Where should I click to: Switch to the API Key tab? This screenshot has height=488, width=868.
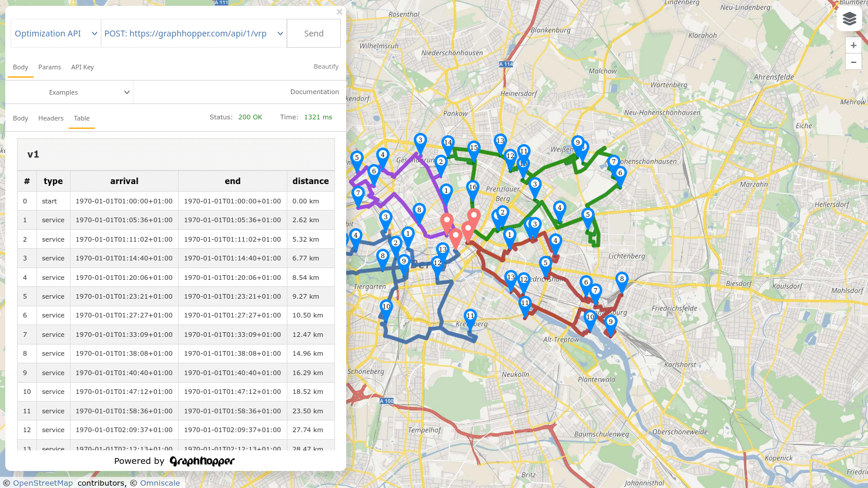pyautogui.click(x=82, y=67)
